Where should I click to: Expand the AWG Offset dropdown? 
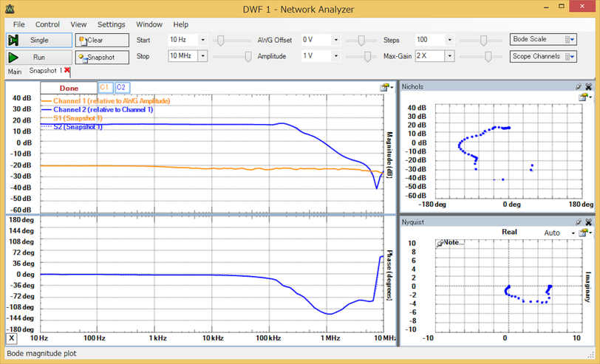(335, 40)
